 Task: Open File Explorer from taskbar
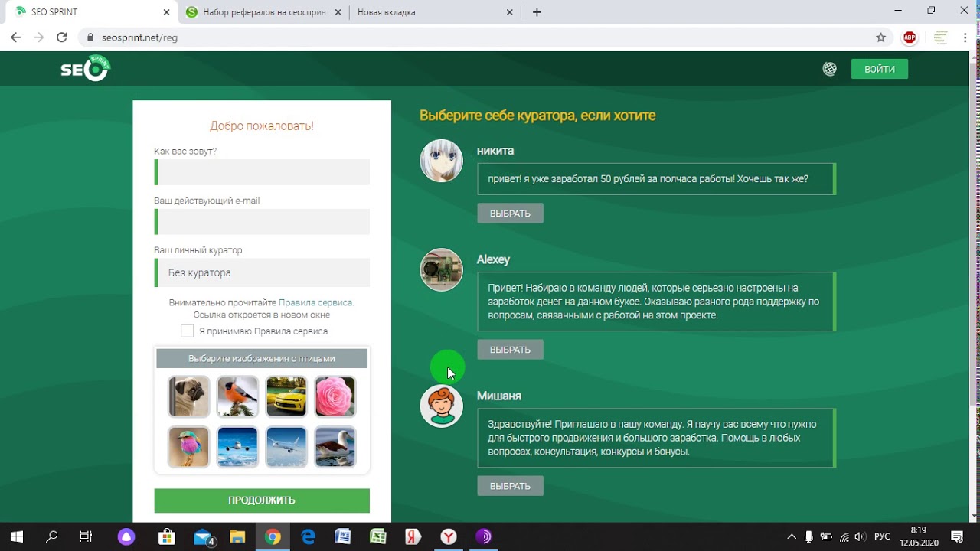coord(237,536)
